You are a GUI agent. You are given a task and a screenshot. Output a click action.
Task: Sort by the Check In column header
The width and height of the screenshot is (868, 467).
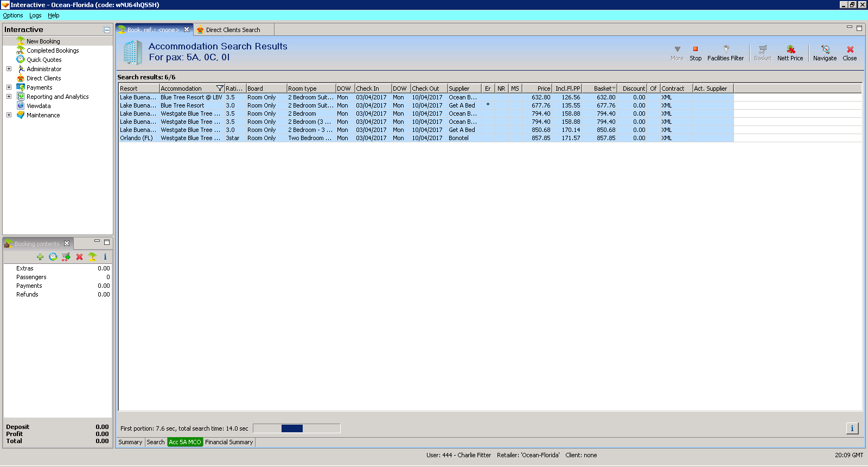(x=373, y=89)
